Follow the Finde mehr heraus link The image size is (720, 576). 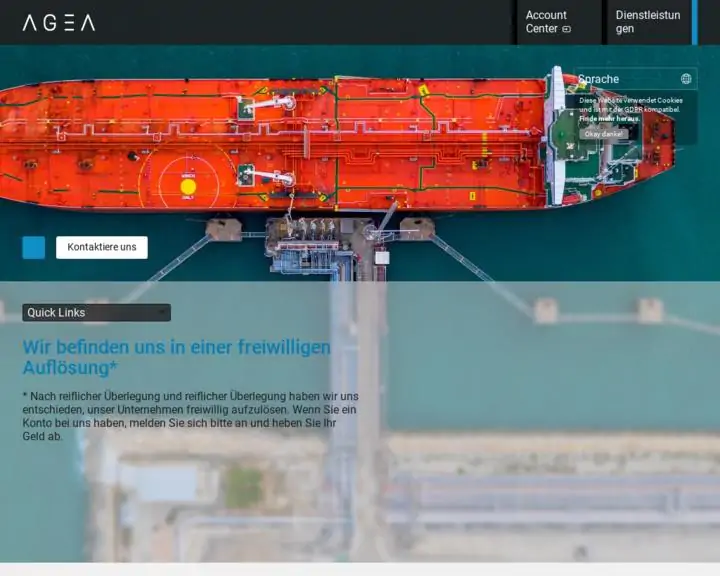610,119
